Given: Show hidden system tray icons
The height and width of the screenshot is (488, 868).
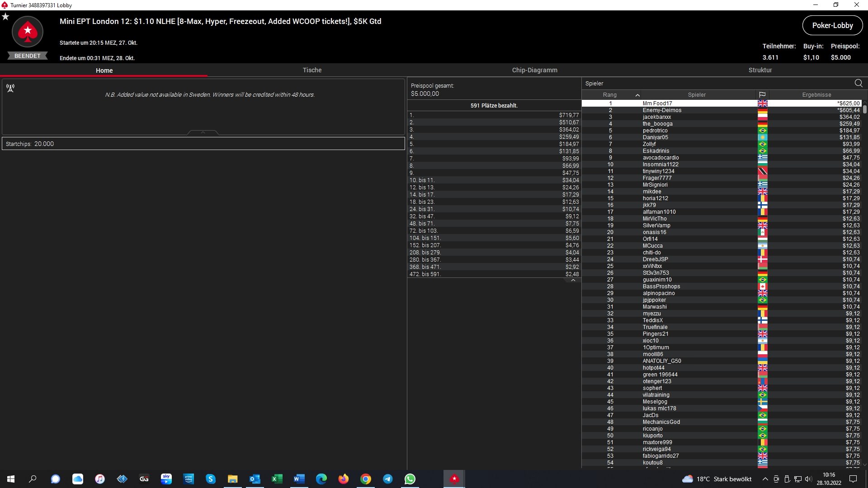Looking at the screenshot, I should [x=765, y=479].
